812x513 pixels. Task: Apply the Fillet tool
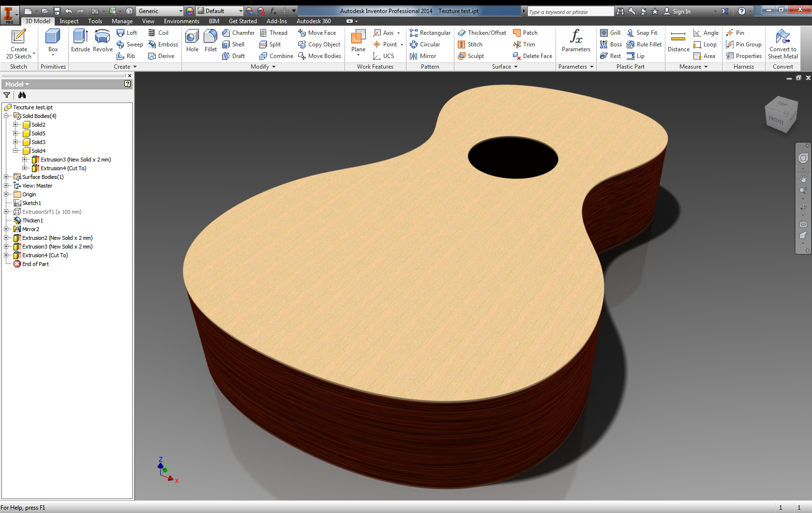[211, 40]
